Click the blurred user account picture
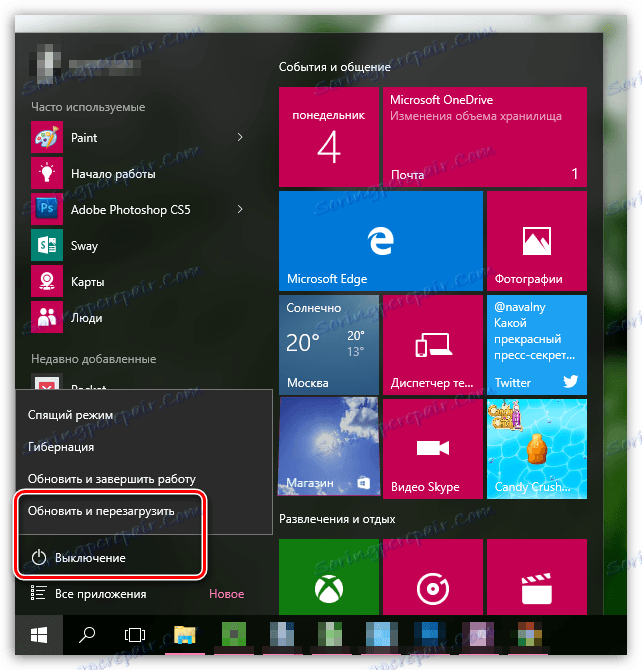642x670 pixels. pyautogui.click(x=45, y=64)
